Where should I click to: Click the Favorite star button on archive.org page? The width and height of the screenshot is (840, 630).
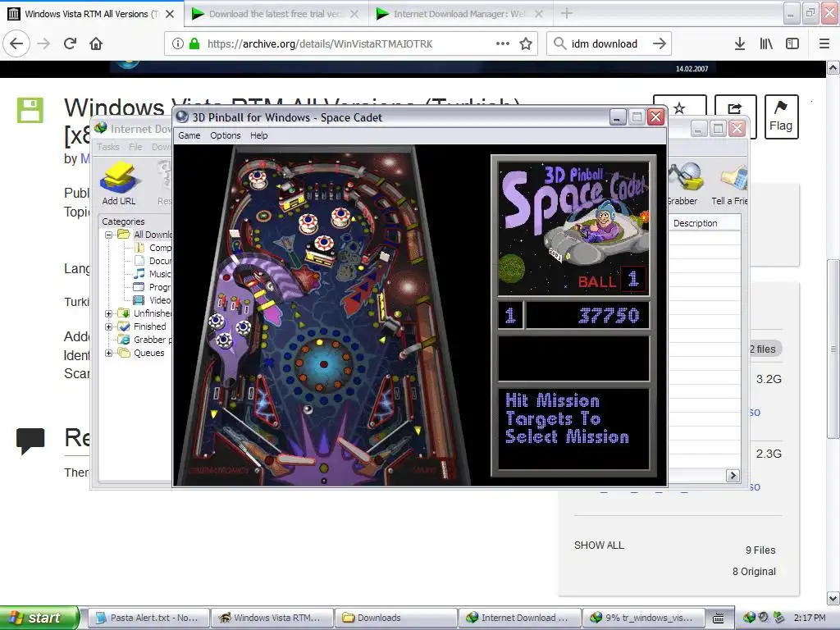680,108
